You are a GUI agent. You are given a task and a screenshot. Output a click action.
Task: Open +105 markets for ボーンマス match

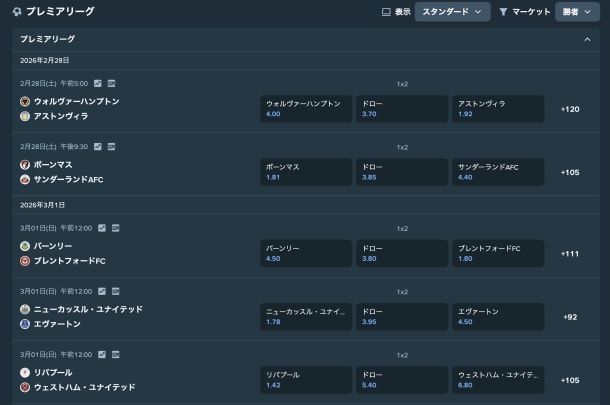click(x=570, y=173)
